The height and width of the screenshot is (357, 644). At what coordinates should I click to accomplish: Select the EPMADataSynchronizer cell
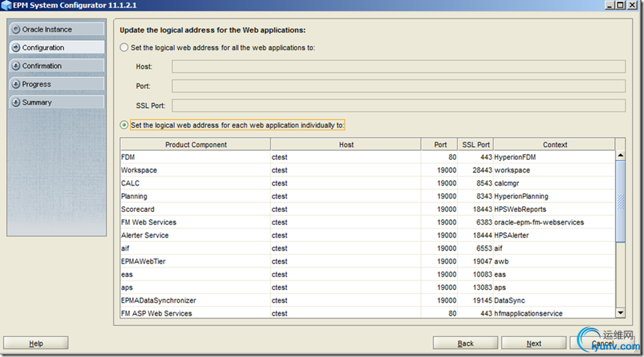195,301
